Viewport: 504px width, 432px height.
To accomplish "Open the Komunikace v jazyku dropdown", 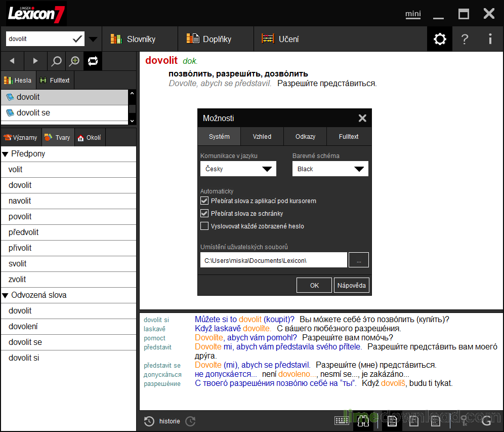I will tap(238, 169).
